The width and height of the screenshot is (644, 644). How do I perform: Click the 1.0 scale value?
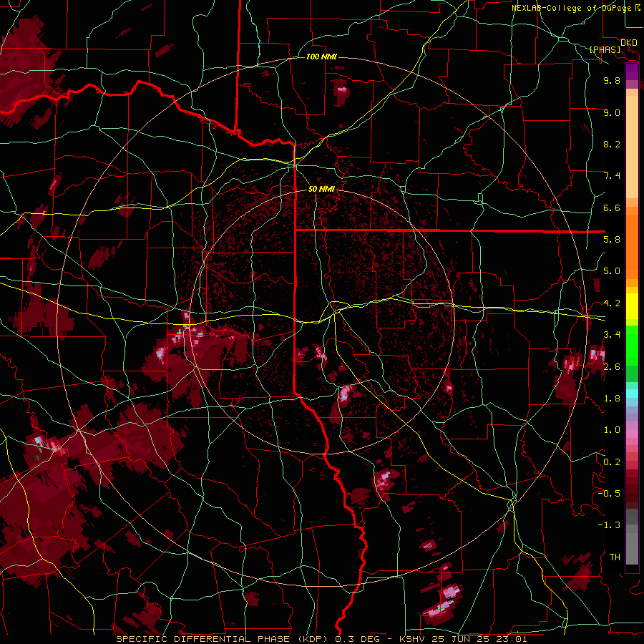point(612,430)
